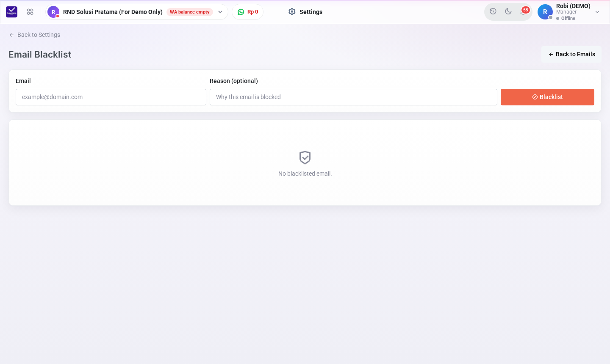This screenshot has height=364, width=610.
Task: Click the orange Blacklist button
Action: (547, 97)
